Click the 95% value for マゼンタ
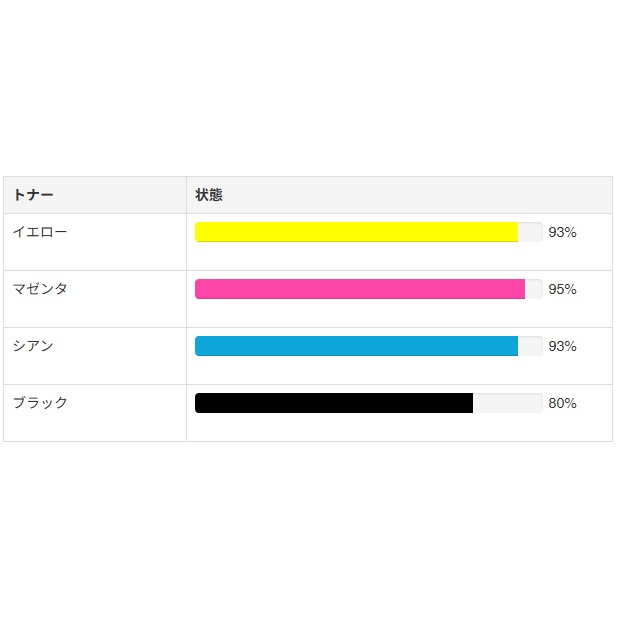617x617 pixels. 562,289
